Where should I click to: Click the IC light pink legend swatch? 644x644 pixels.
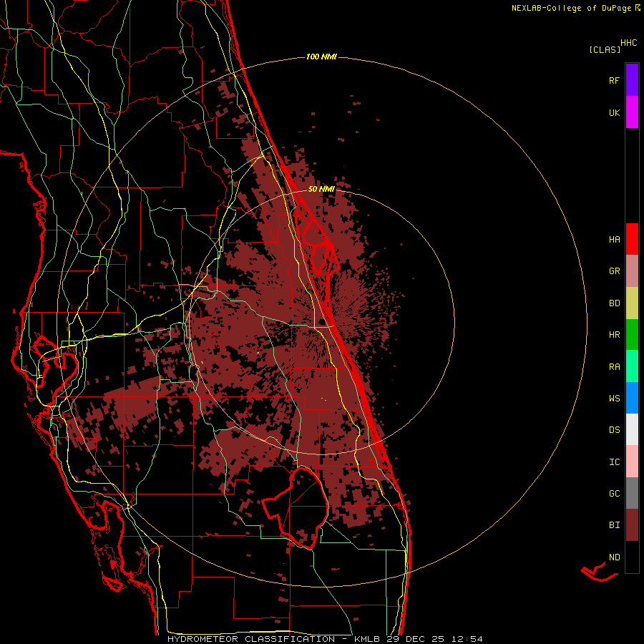tap(632, 462)
